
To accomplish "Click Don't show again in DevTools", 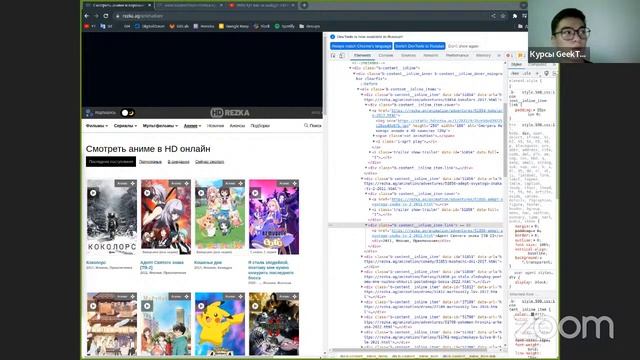I will click(x=463, y=46).
